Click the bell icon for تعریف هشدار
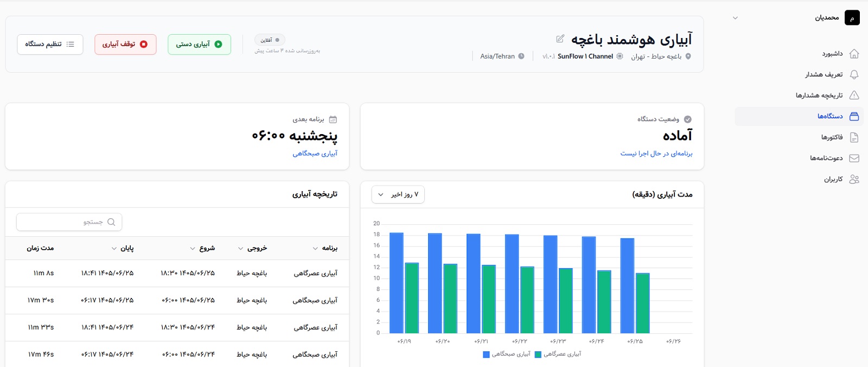This screenshot has height=367, width=868. pos(854,74)
